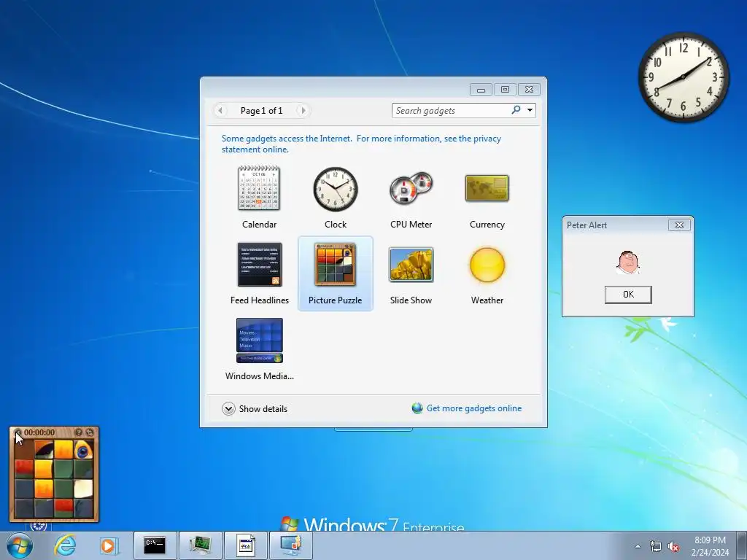
Task: Click the white puzzle tile
Action: (83, 489)
